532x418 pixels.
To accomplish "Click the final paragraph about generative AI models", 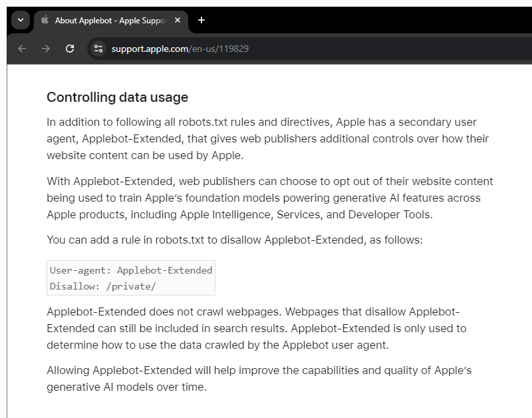I will tap(266, 378).
